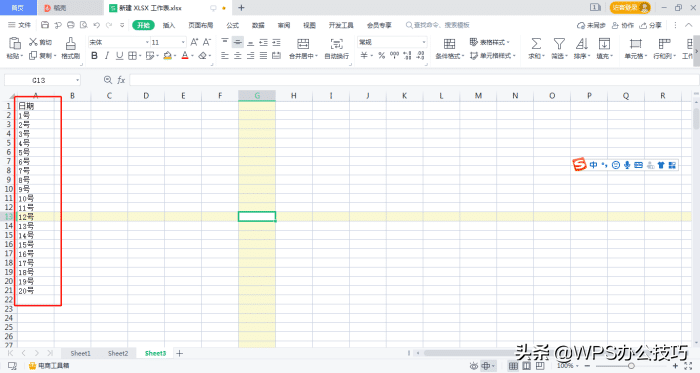Viewport: 700px width, 373px height.
Task: Increase font size with the A+ icon
Action: point(194,42)
